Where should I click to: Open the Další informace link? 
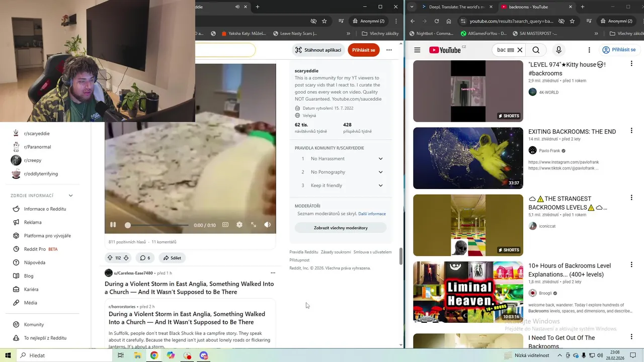tap(372, 214)
